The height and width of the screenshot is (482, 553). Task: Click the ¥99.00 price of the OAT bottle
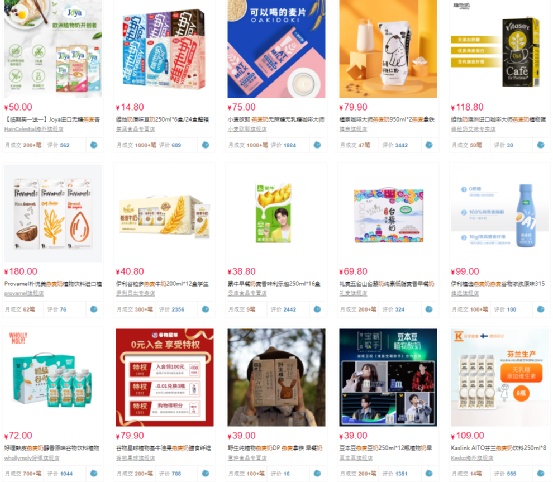point(465,271)
